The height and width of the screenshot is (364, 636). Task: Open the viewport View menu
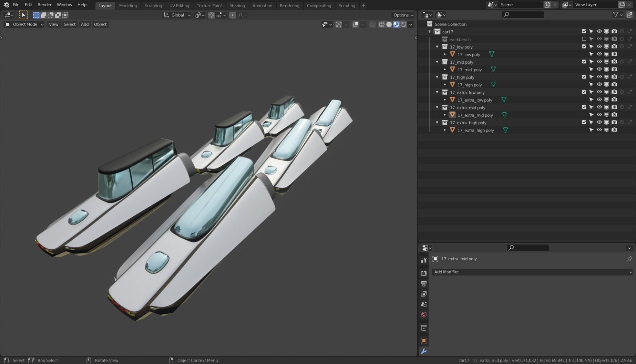pos(53,24)
